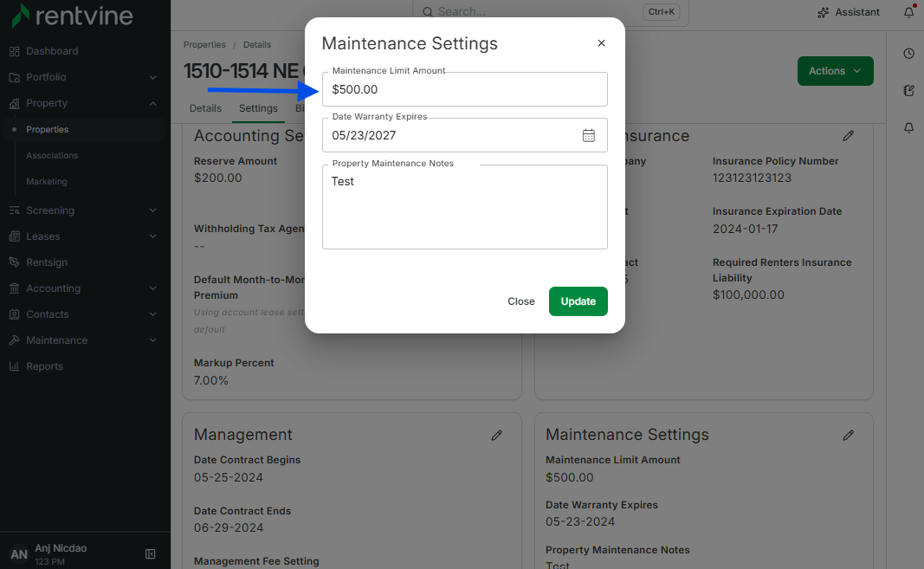Expand the Portfolio menu

[x=82, y=77]
